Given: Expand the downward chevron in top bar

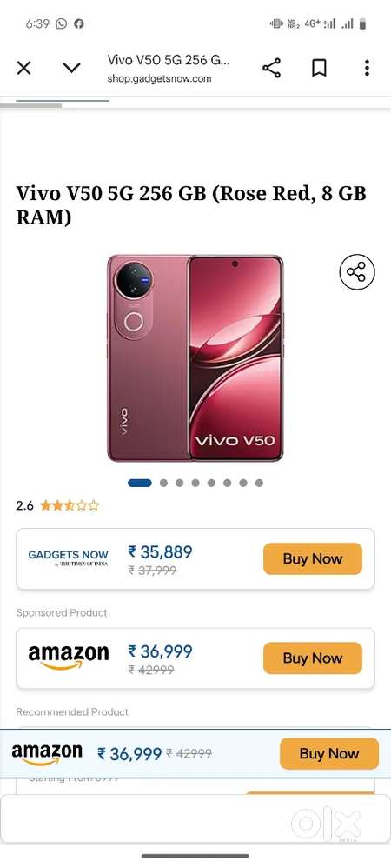Looking at the screenshot, I should point(71,68).
